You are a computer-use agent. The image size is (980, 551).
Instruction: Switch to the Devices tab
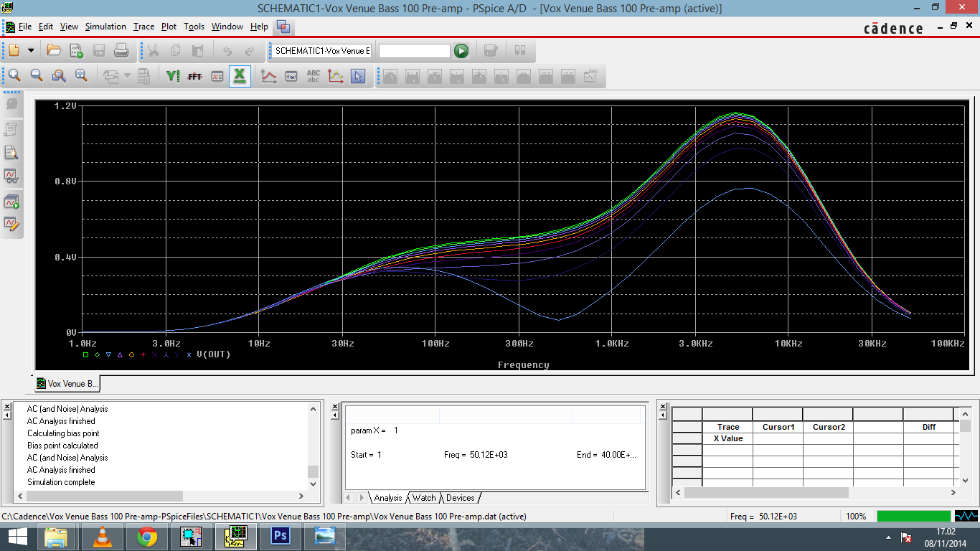coord(460,498)
